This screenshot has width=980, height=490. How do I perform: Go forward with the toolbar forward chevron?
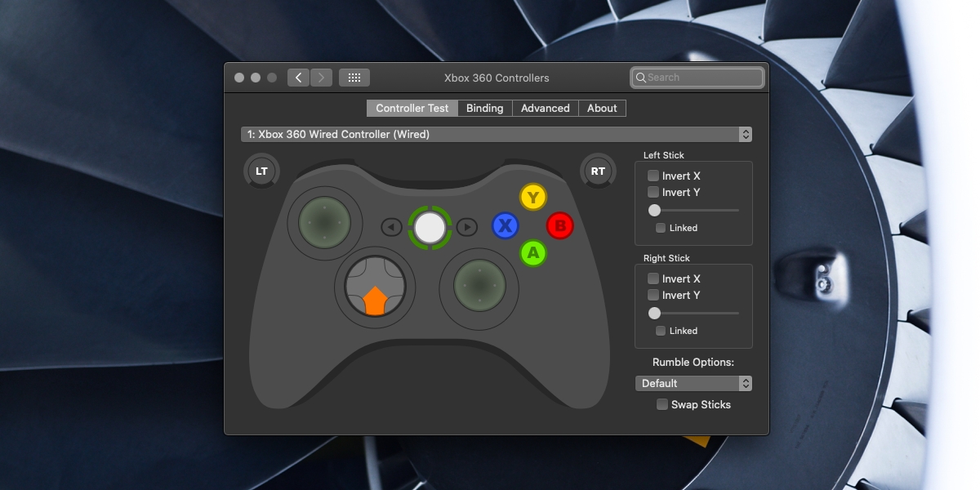pos(321,78)
